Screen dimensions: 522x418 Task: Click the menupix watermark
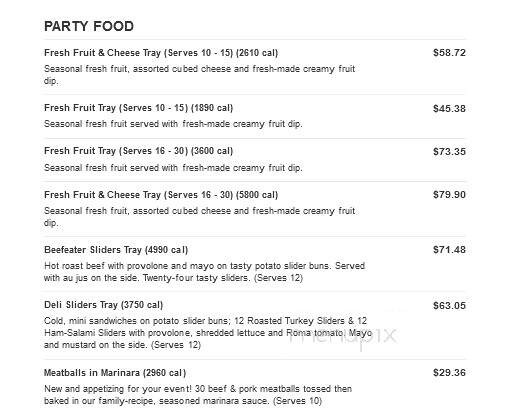click(342, 336)
